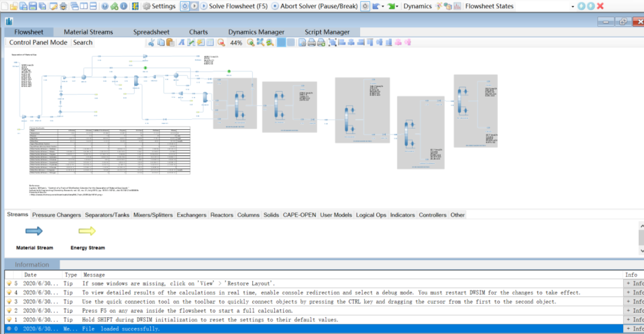Click Solve Flowsheet (F5) button
This screenshot has height=334, width=644.
tap(238, 6)
